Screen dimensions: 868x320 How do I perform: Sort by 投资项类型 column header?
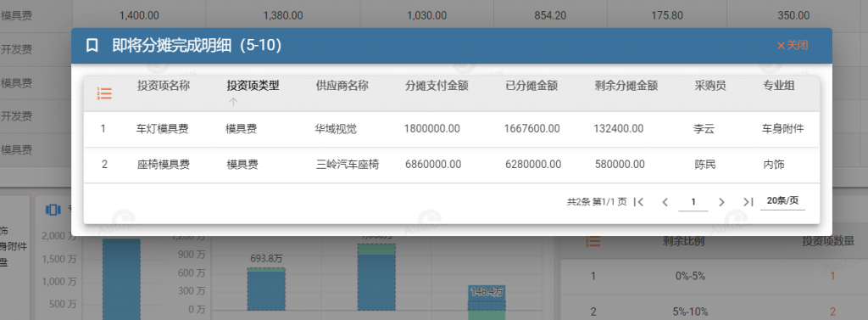click(x=253, y=86)
